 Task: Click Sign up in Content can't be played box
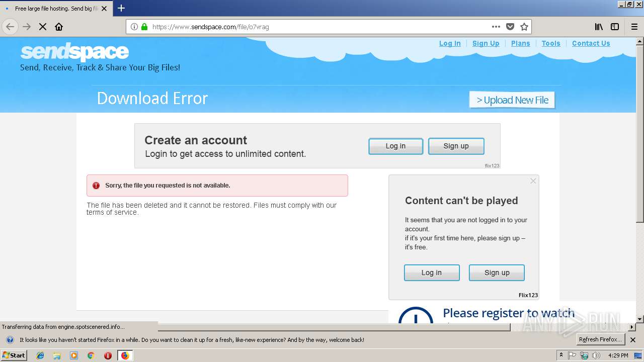coord(497,273)
